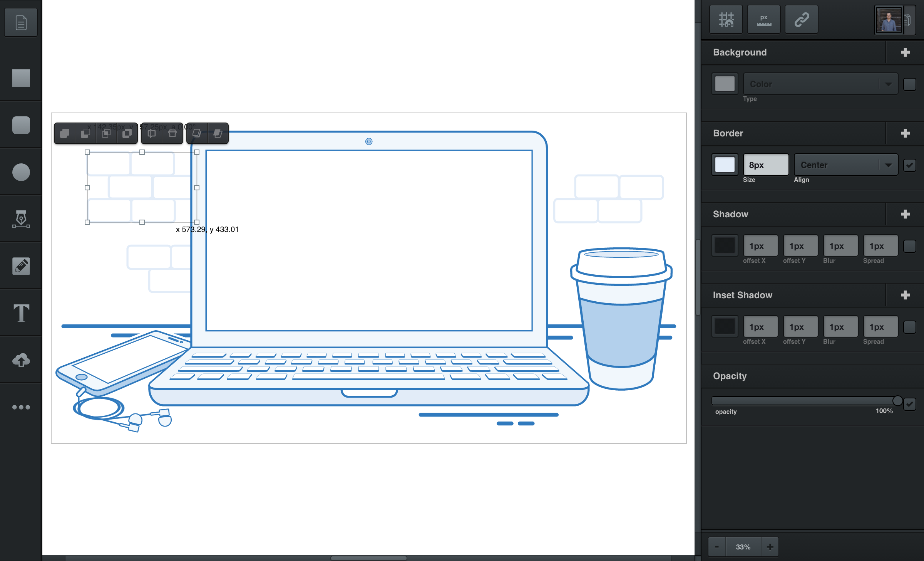Click the Border color swatch
Viewport: 924px width, 561px height.
(725, 164)
